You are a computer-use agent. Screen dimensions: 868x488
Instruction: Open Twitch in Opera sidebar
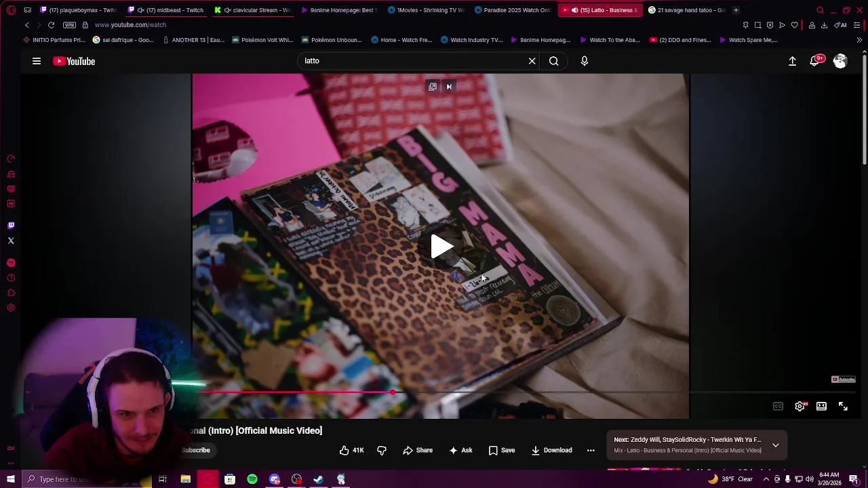pos(11,226)
